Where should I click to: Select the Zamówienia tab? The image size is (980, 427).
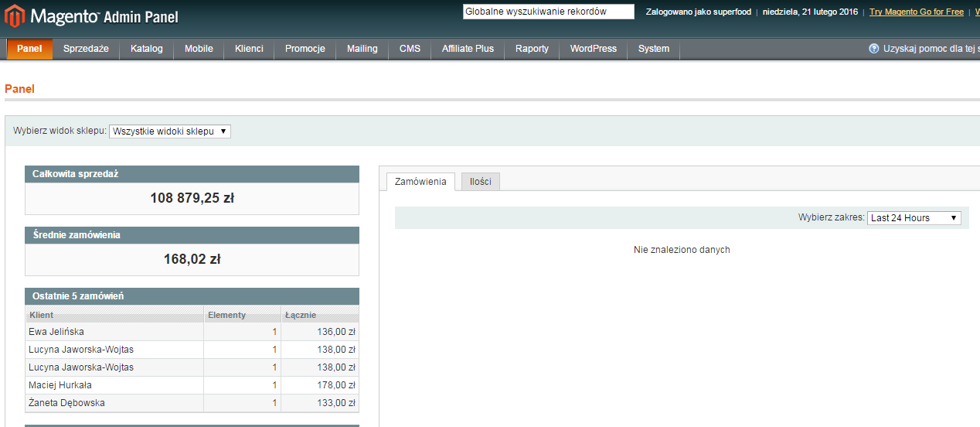(x=420, y=182)
